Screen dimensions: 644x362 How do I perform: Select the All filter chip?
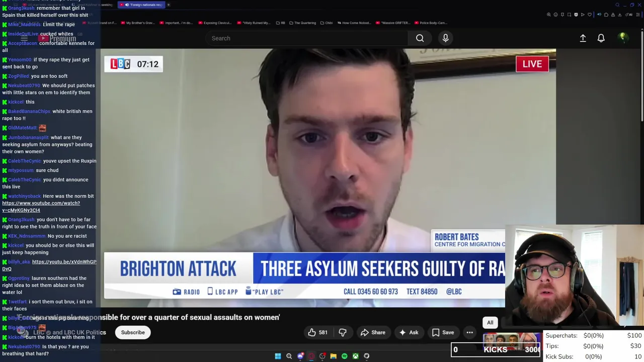point(490,322)
